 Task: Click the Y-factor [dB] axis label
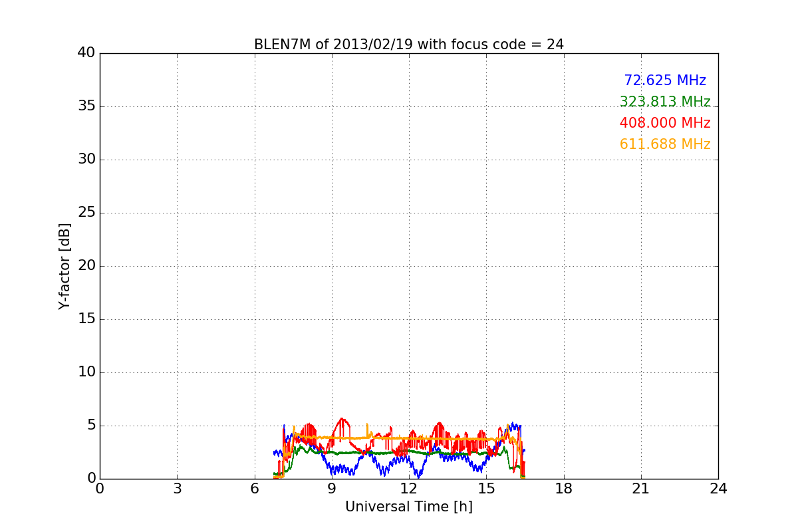pos(65,266)
